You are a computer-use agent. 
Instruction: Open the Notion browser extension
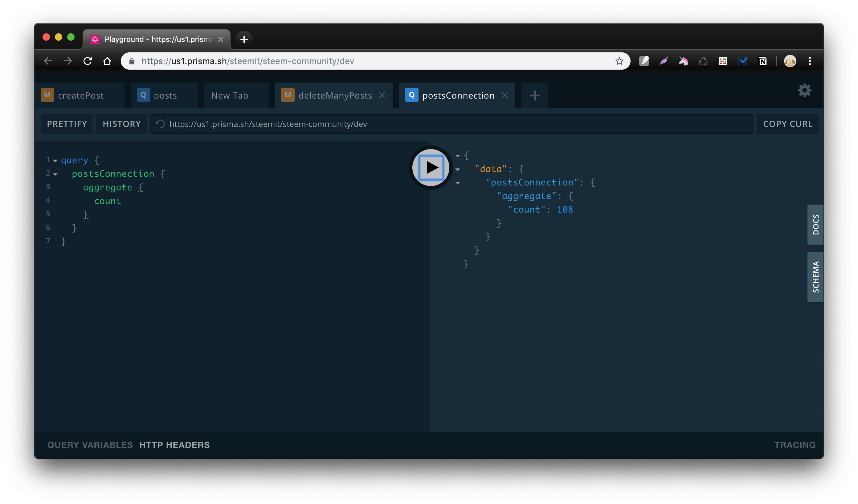coord(763,61)
